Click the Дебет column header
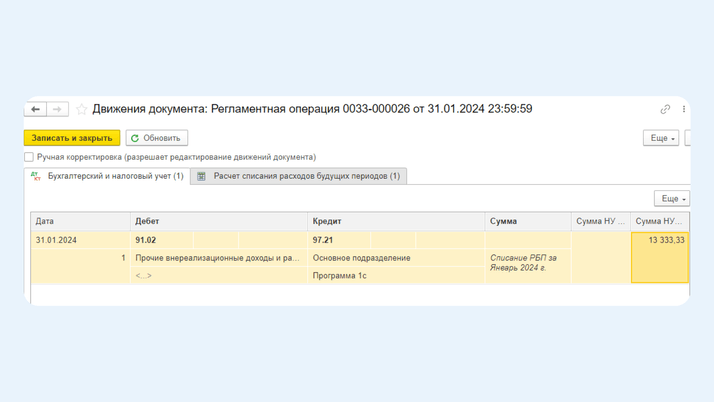This screenshot has width=714, height=402. [219, 221]
